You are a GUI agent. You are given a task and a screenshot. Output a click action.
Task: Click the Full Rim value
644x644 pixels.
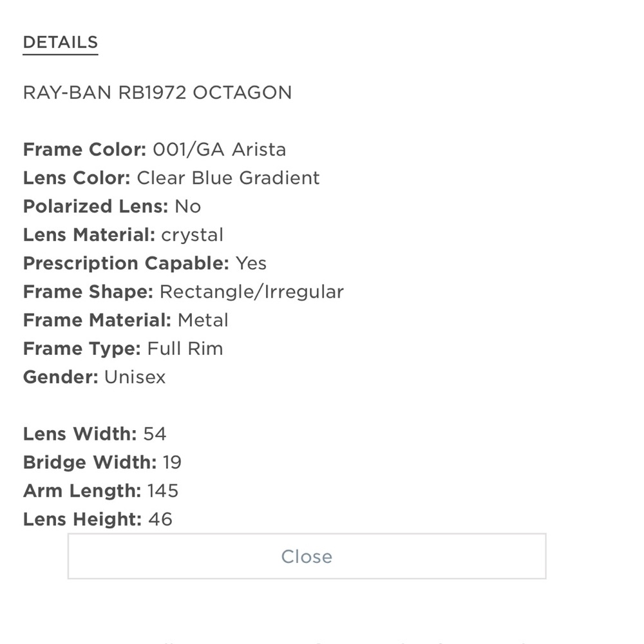pos(185,348)
